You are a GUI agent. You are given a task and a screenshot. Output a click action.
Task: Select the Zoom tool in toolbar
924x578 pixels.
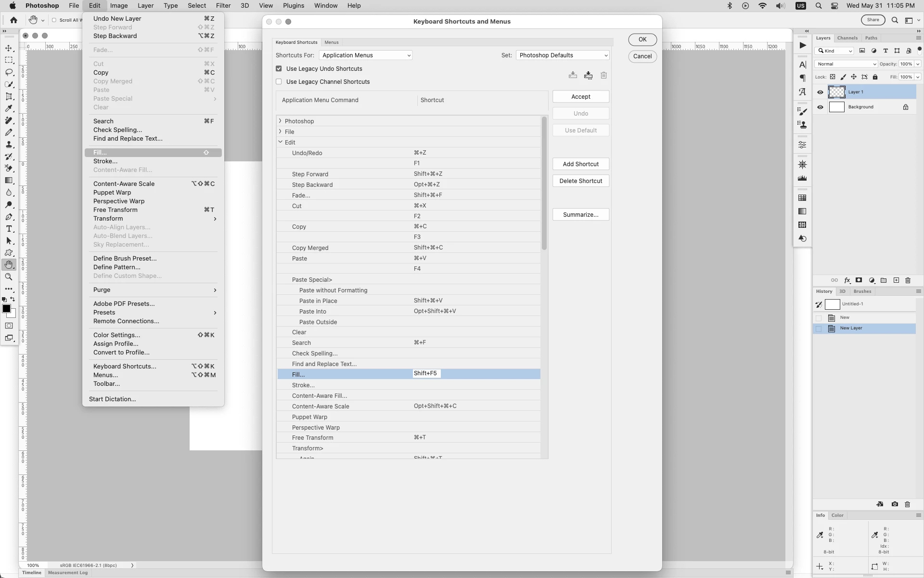(x=9, y=277)
